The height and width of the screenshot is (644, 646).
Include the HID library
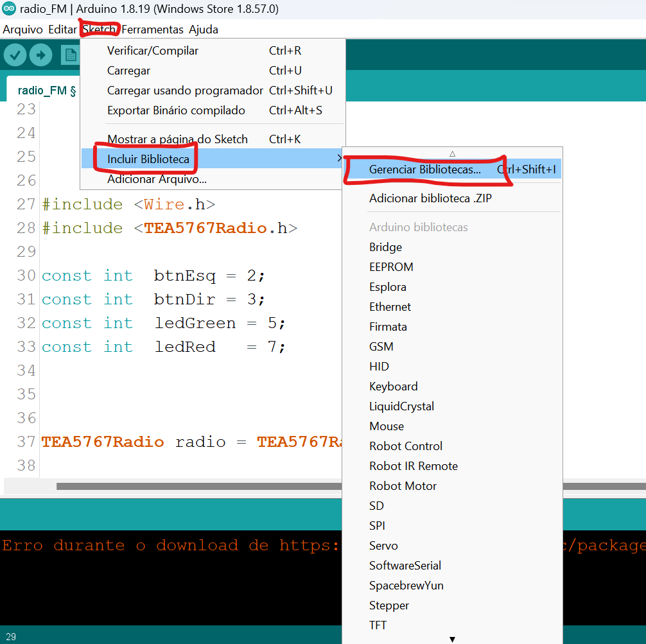452,366
